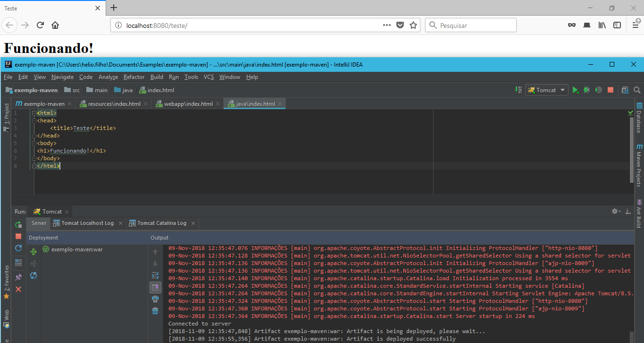The width and height of the screenshot is (644, 343).
Task: Open the File menu
Action: pyautogui.click(x=8, y=77)
